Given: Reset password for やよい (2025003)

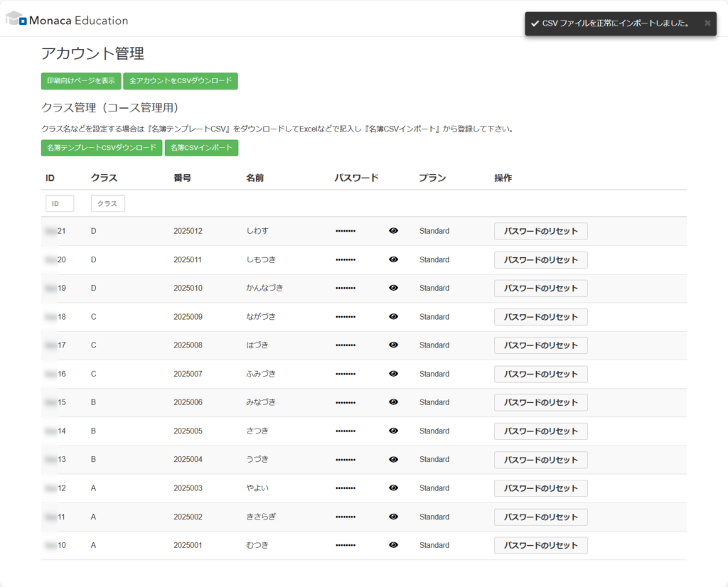Looking at the screenshot, I should point(541,488).
